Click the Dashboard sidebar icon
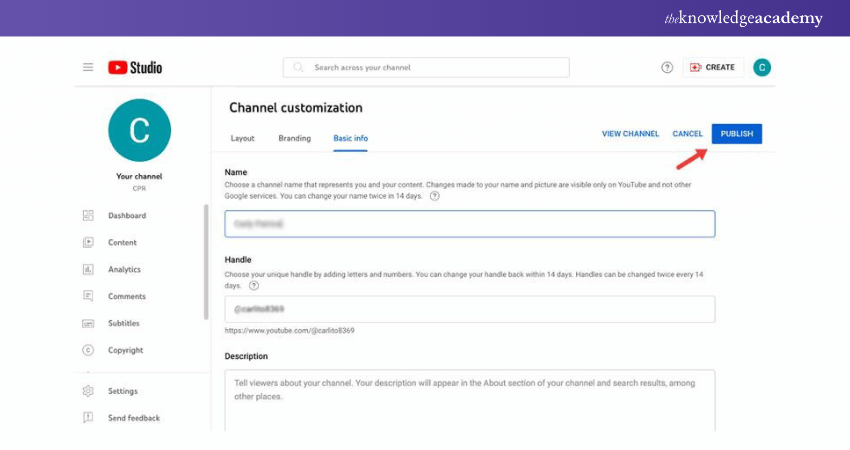The image size is (850, 450). [x=88, y=215]
